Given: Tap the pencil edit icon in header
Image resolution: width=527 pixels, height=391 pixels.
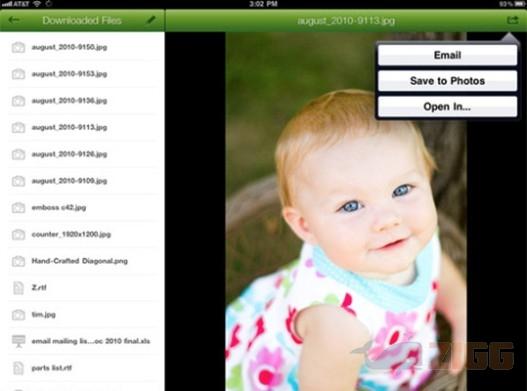Looking at the screenshot, I should pos(151,20).
